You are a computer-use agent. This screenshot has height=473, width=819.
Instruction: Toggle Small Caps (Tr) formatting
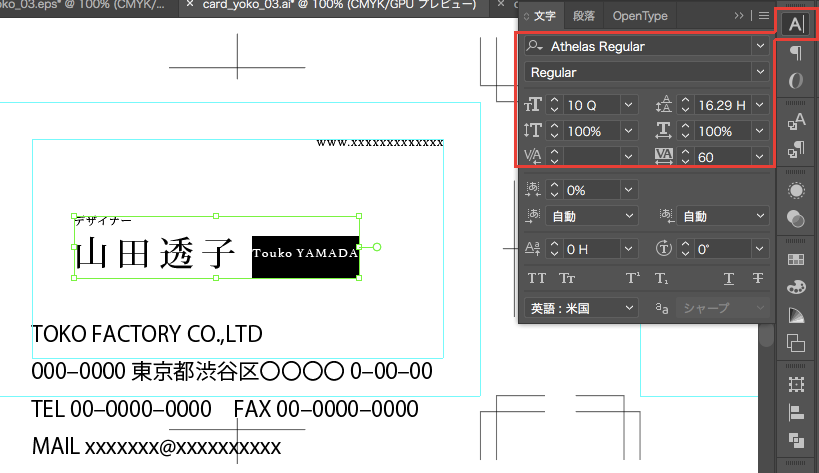click(x=567, y=278)
